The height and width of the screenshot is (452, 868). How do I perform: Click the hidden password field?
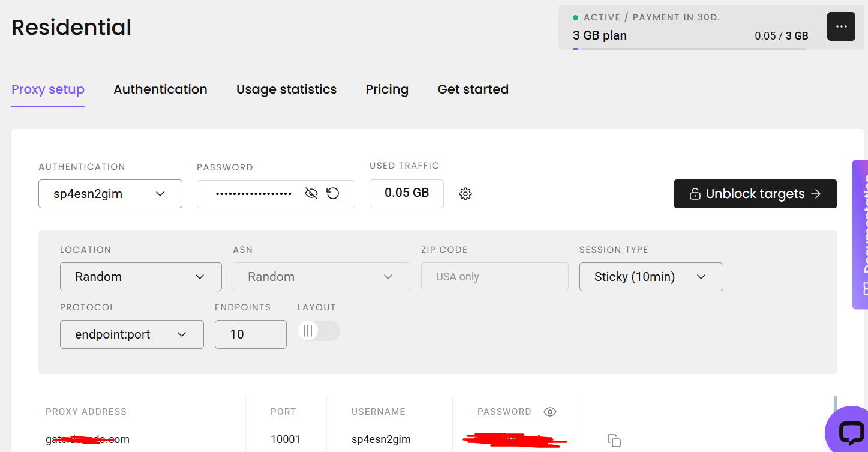click(x=276, y=194)
